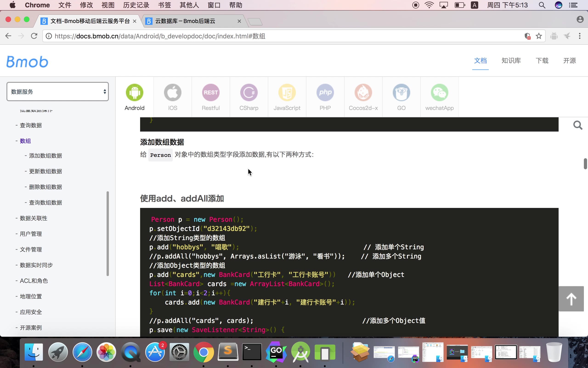
Task: Click the back-to-top arrow button
Action: (571, 299)
